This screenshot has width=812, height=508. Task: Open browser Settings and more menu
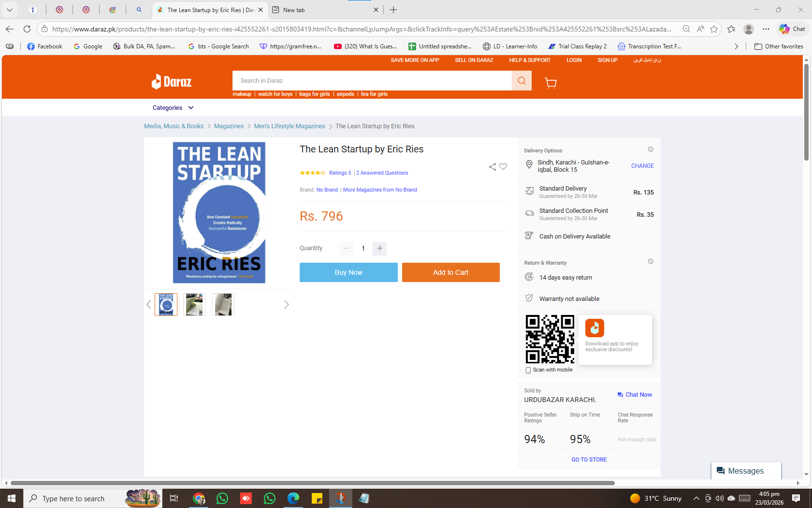(766, 29)
